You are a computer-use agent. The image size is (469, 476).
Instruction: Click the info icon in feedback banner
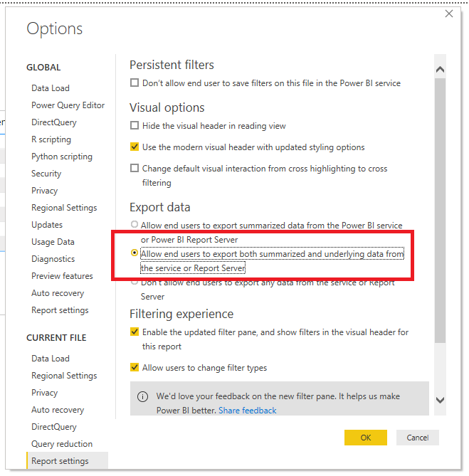[x=142, y=396]
